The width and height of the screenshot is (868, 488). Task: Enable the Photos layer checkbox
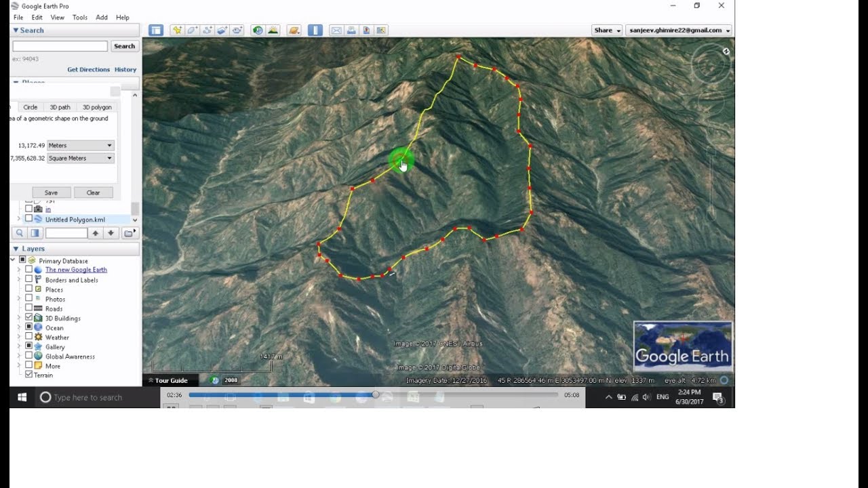click(28, 298)
